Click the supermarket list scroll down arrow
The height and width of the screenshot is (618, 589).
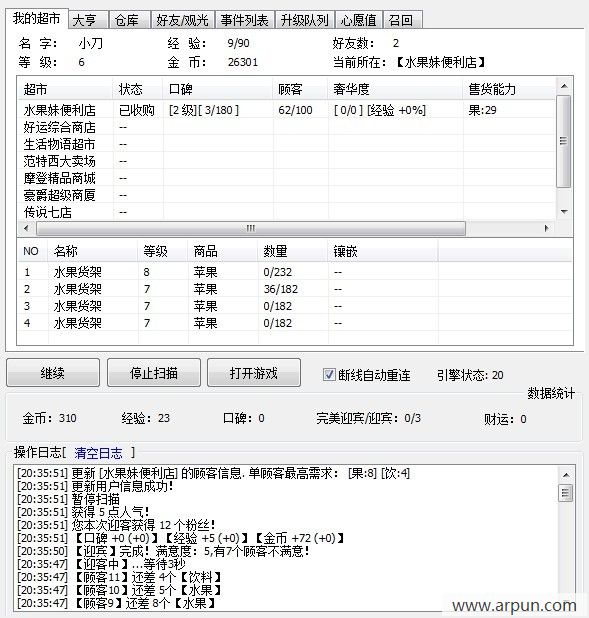click(564, 212)
